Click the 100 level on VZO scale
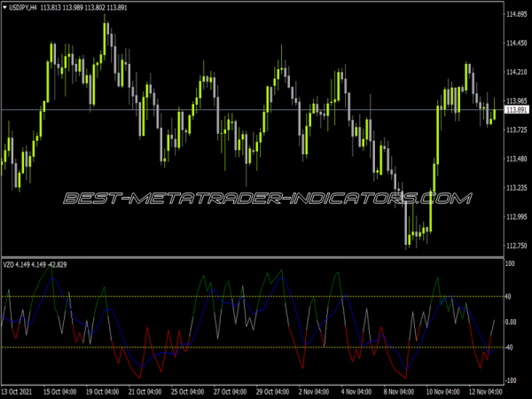Image resolution: width=532 pixels, height=399 pixels. point(510,264)
